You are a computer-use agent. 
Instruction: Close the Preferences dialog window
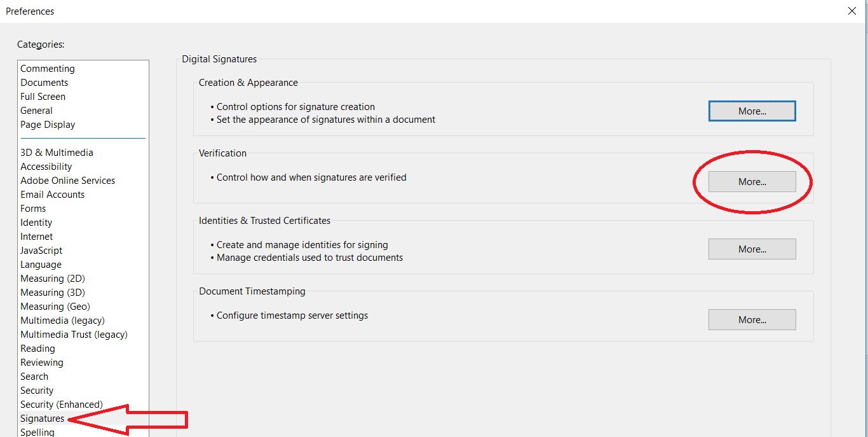tap(852, 11)
